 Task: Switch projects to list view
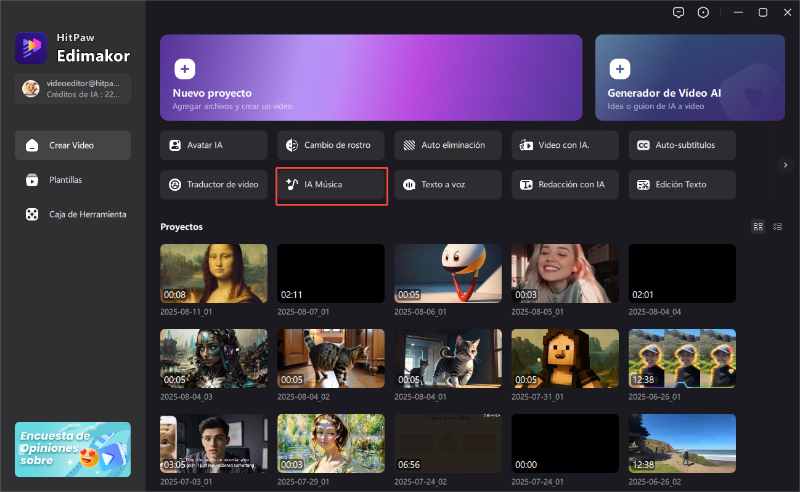(778, 227)
